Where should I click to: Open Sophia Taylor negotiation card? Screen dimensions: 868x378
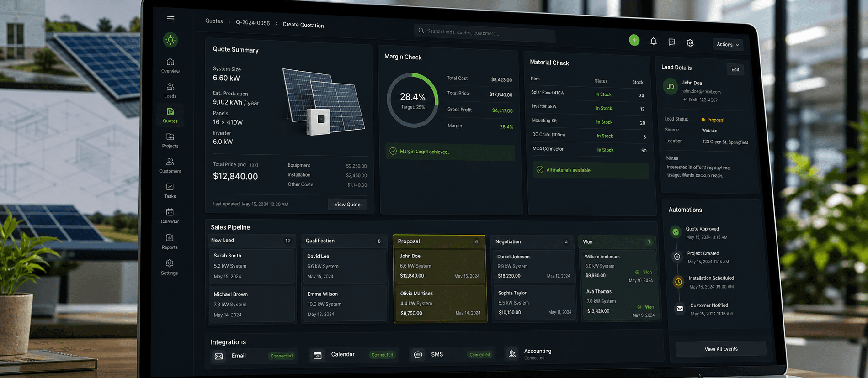[x=534, y=303]
